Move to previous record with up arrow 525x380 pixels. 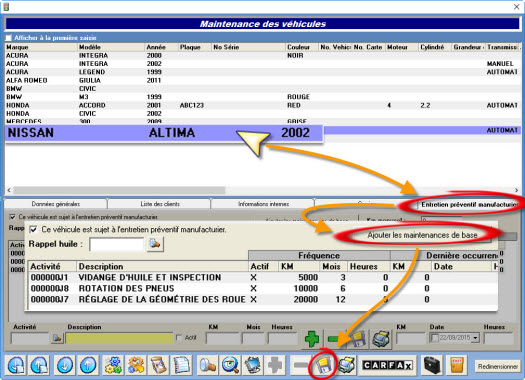[87, 365]
